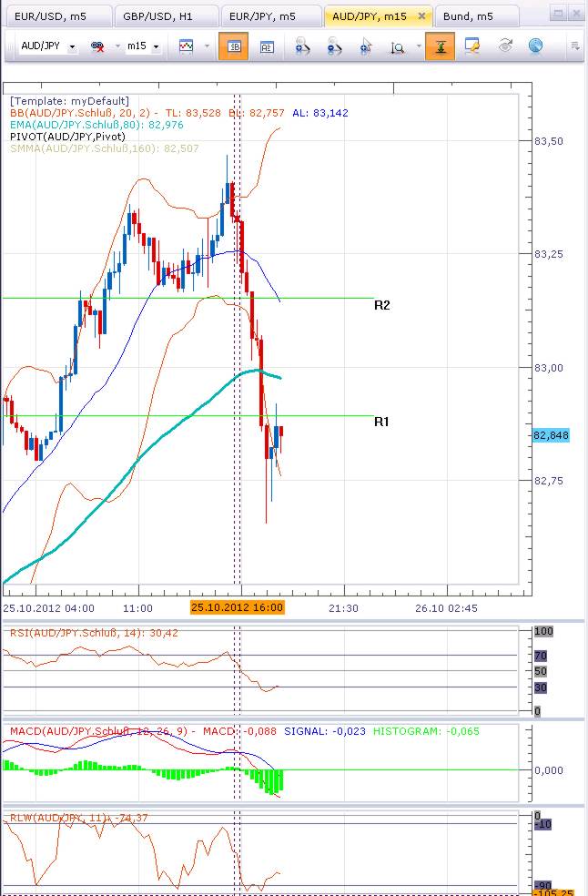
Task: Click the zoom-out chart icon
Action: point(334,46)
